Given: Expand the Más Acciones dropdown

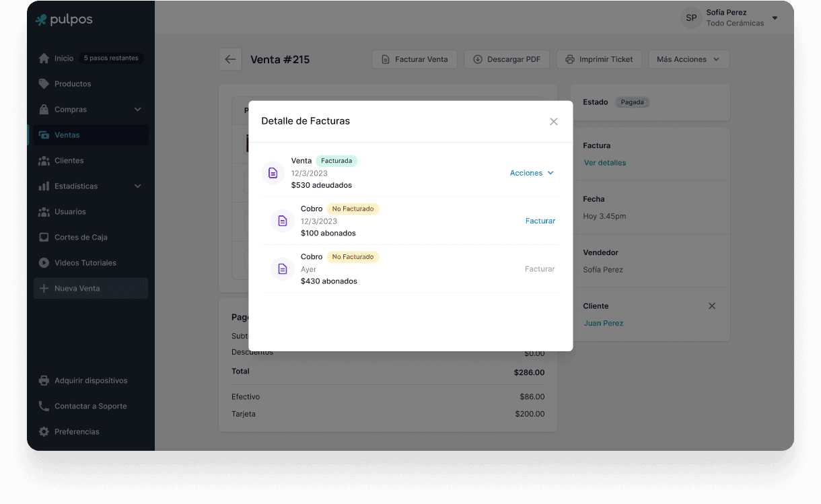Looking at the screenshot, I should (x=688, y=59).
